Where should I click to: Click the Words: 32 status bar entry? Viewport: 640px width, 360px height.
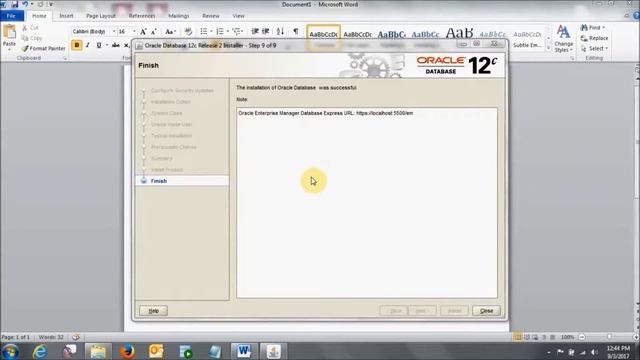(x=51, y=337)
